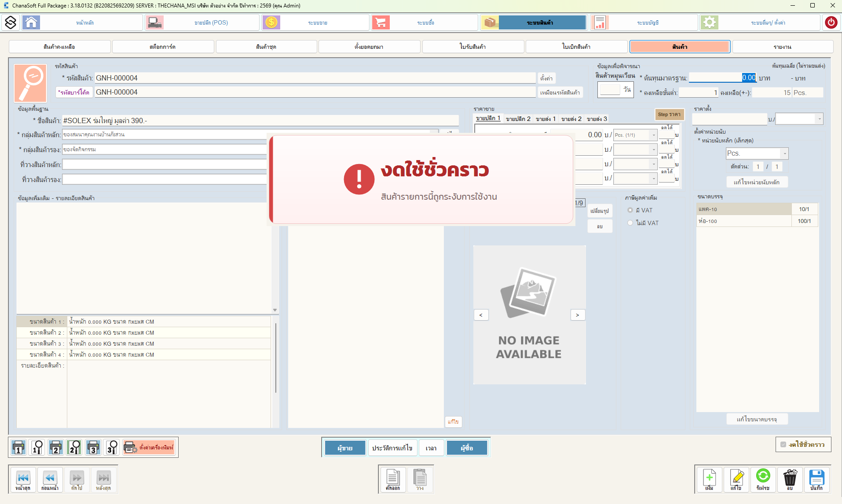The width and height of the screenshot is (842, 504).
Task: Show the next product image
Action: (x=577, y=315)
